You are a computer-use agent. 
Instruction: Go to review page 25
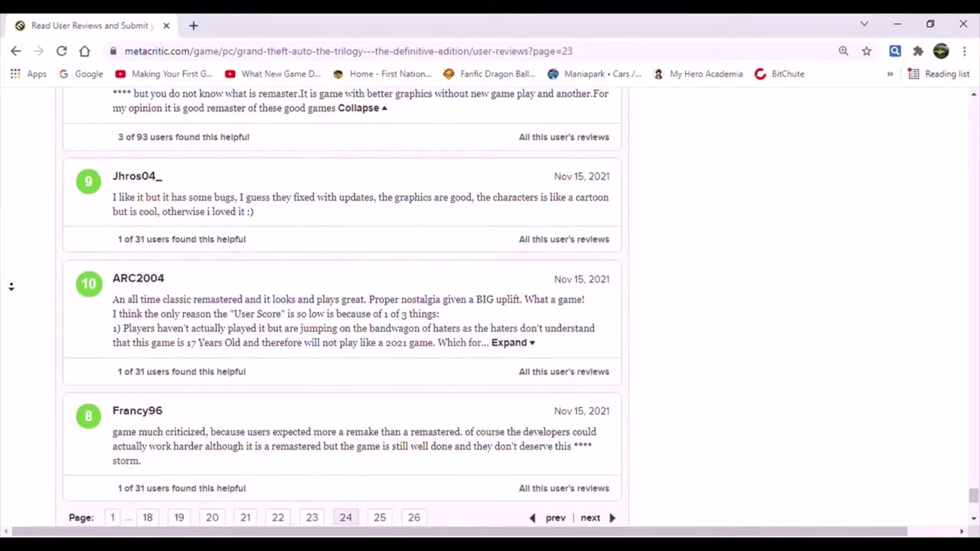pos(380,518)
